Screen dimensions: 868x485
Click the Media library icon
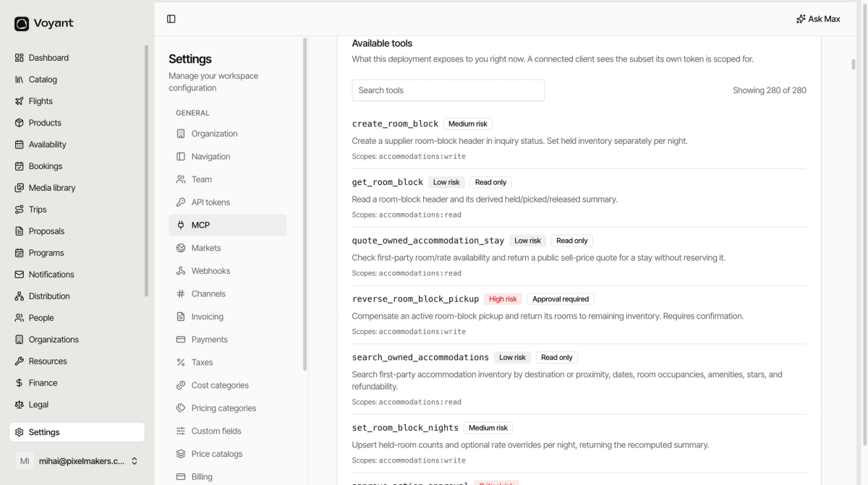[20, 188]
